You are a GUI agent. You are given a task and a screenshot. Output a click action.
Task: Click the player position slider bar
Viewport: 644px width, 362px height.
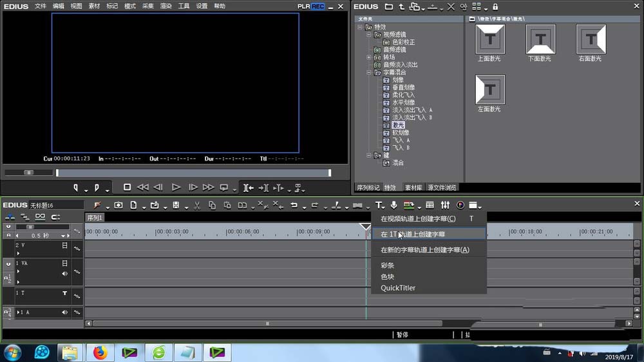(193, 173)
